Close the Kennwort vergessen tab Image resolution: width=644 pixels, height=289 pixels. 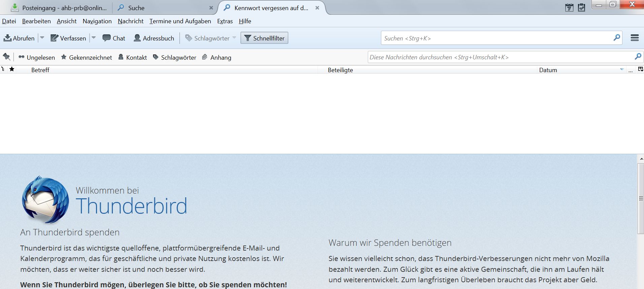[317, 8]
